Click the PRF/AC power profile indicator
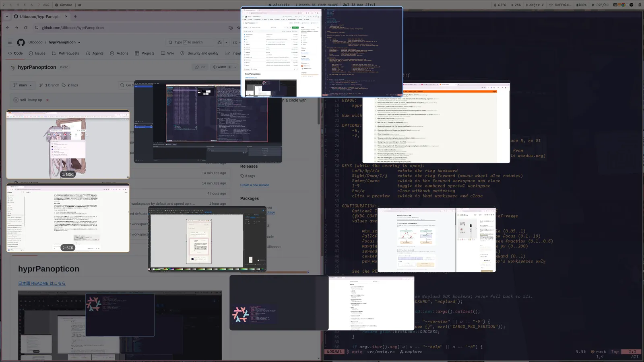The height and width of the screenshot is (362, 644). point(600,5)
